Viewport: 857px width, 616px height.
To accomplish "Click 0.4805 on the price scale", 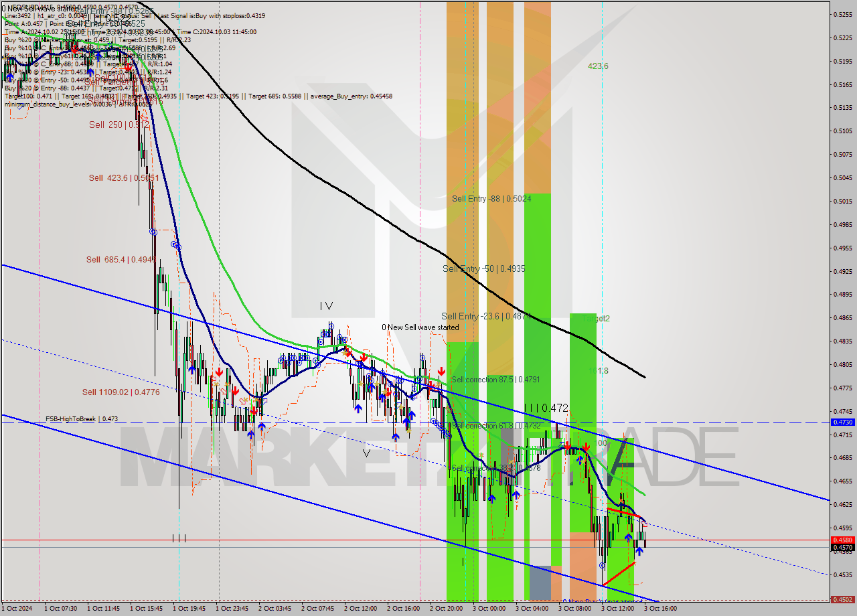I will (x=842, y=364).
